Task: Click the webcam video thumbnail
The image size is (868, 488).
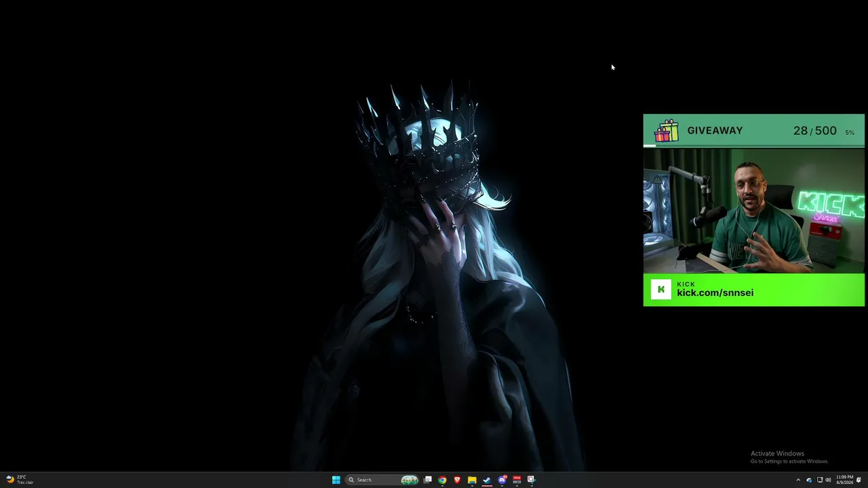Action: click(x=754, y=210)
